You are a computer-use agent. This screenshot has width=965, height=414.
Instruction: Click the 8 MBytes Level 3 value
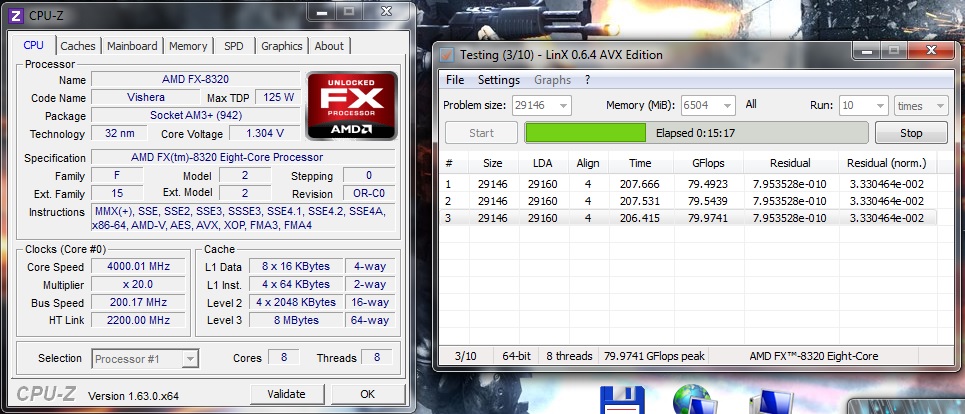click(295, 320)
